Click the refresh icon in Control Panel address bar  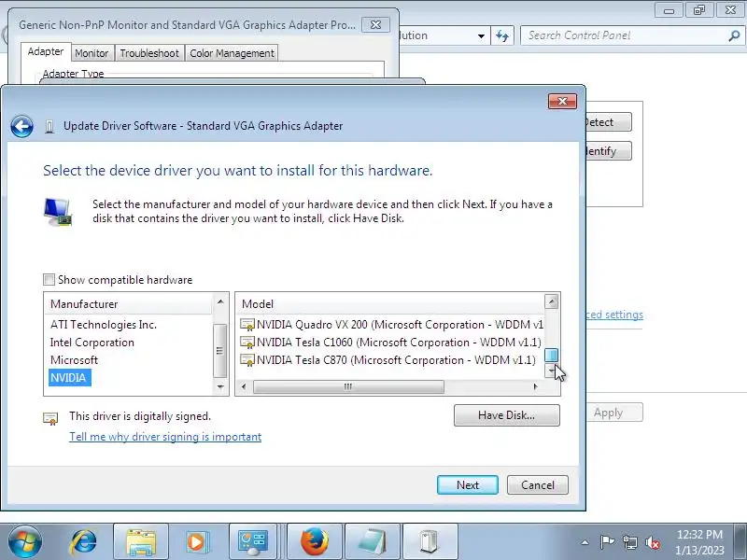(x=502, y=35)
